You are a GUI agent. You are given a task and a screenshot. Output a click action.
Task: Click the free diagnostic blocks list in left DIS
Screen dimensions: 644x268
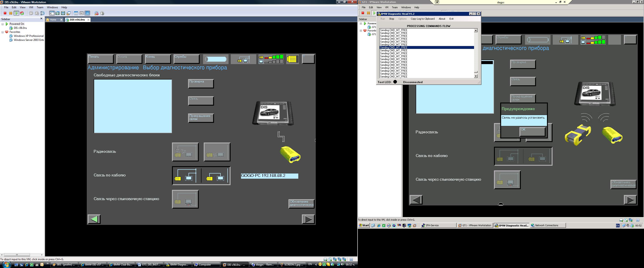tap(133, 106)
